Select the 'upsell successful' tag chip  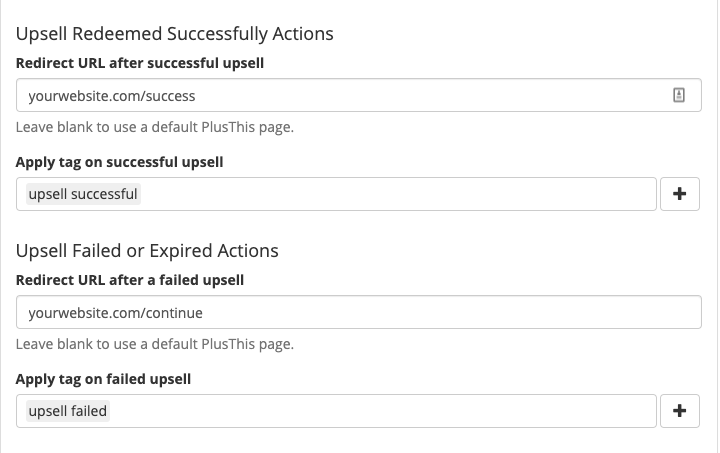coord(83,194)
